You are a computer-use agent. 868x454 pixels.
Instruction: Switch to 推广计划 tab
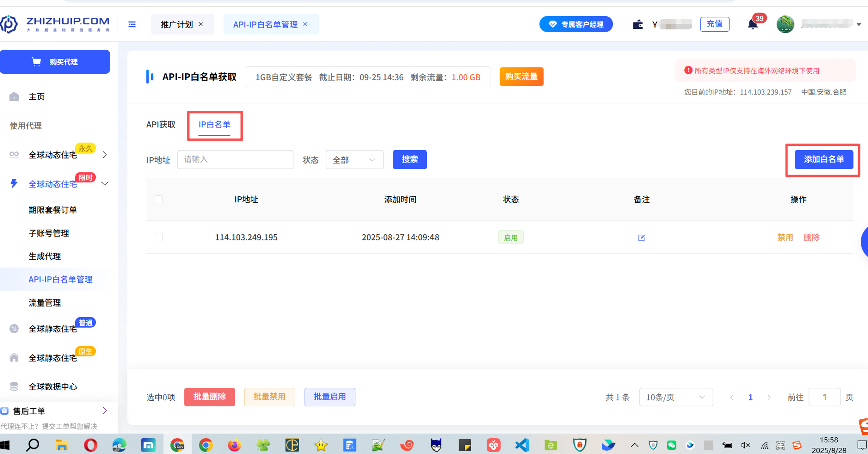[x=177, y=24]
